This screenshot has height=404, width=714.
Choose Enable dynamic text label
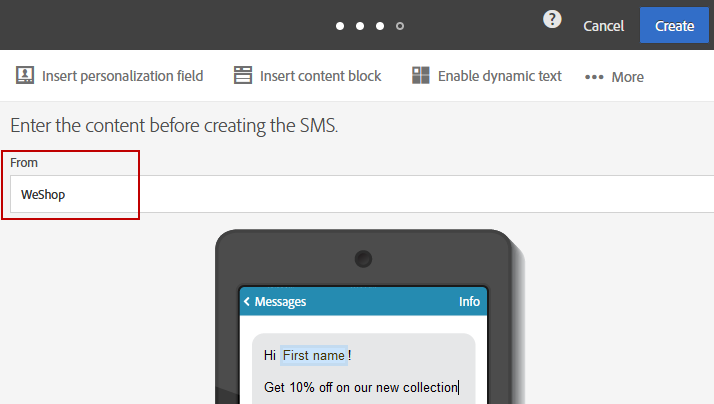pyautogui.click(x=500, y=76)
